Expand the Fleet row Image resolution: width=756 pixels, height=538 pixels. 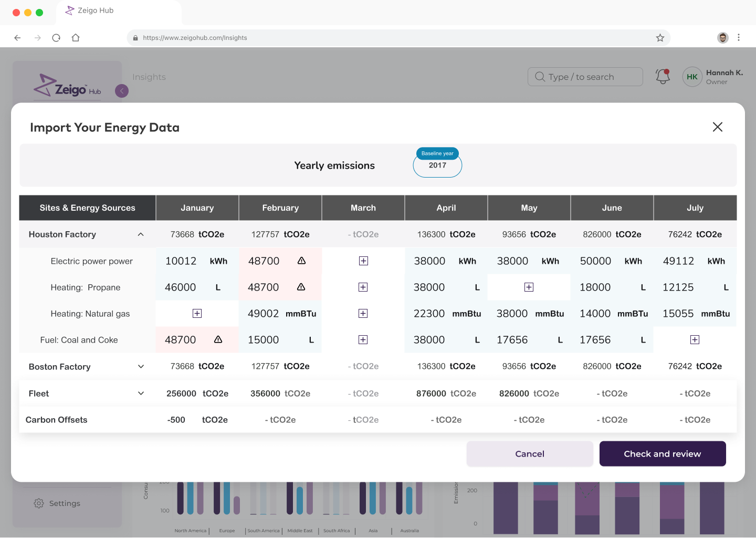pyautogui.click(x=141, y=394)
